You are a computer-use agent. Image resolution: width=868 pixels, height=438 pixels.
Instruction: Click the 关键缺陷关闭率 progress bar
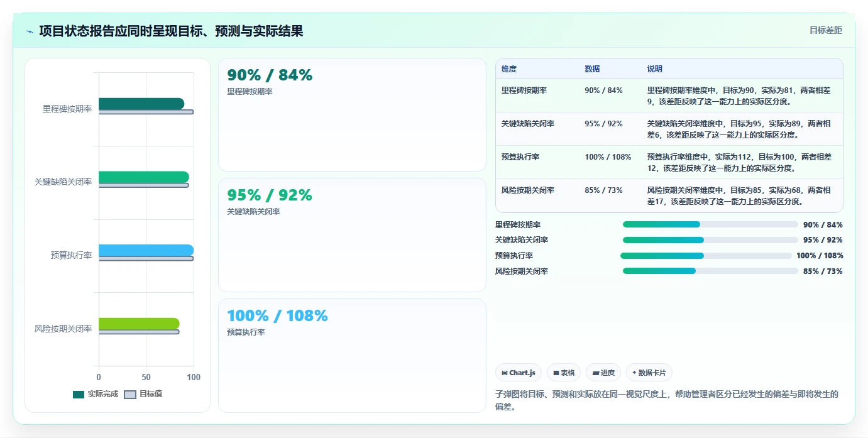[710, 240]
